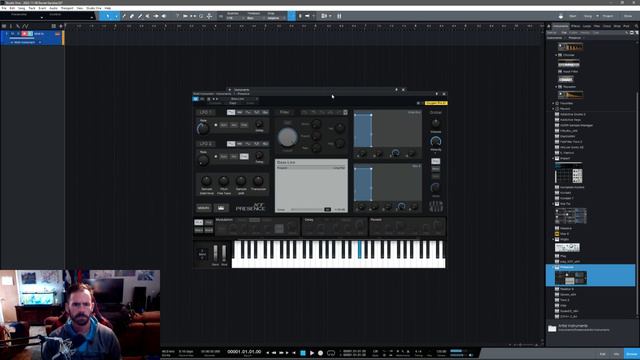Open the Song menu
This screenshot has height=360, width=640.
[22, 8]
